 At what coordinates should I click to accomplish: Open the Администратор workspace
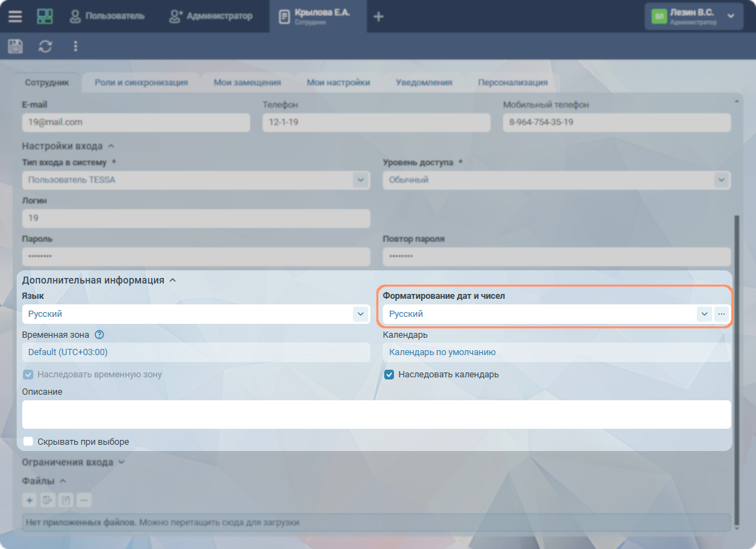click(211, 16)
